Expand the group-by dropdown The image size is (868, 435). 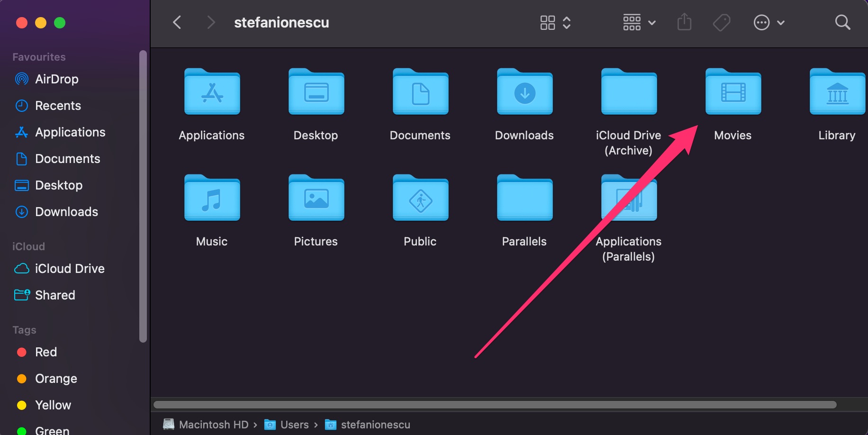[639, 22]
